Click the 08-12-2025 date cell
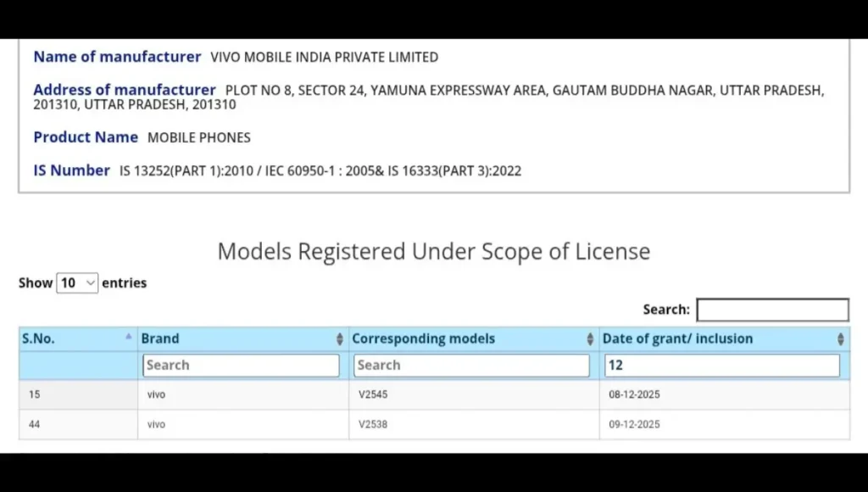Image resolution: width=868 pixels, height=492 pixels. (634, 394)
